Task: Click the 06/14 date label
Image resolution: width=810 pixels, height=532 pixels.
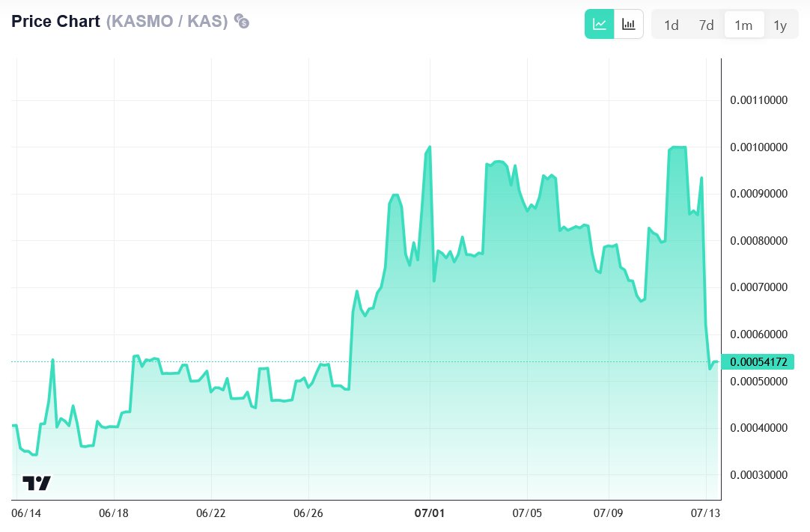Action: pos(26,513)
